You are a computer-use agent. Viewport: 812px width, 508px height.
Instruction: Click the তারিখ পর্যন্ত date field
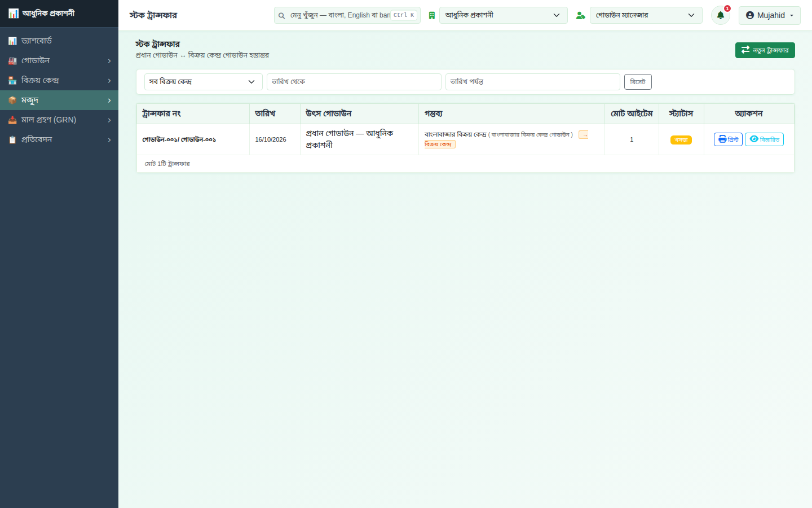(x=533, y=82)
